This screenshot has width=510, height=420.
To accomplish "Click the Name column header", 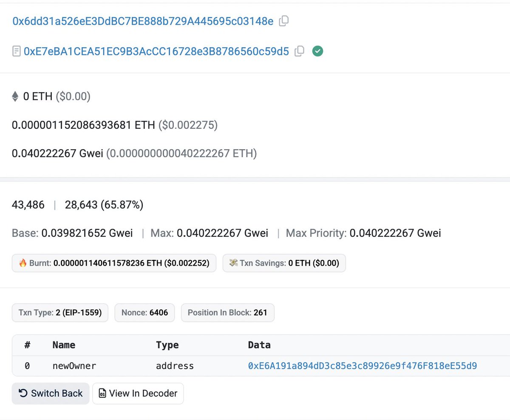I will coord(64,345).
